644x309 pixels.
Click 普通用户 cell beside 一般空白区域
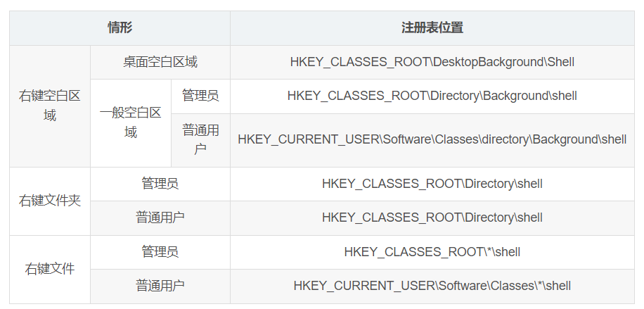(x=200, y=139)
